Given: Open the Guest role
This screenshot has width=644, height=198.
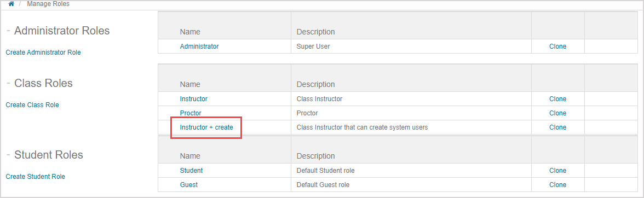Looking at the screenshot, I should tap(188, 185).
